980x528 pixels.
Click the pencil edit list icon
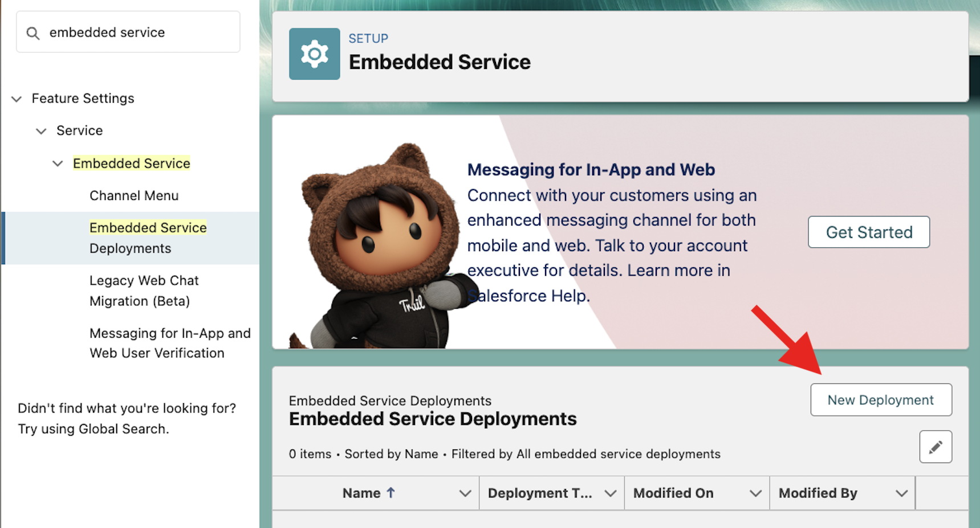coord(935,447)
